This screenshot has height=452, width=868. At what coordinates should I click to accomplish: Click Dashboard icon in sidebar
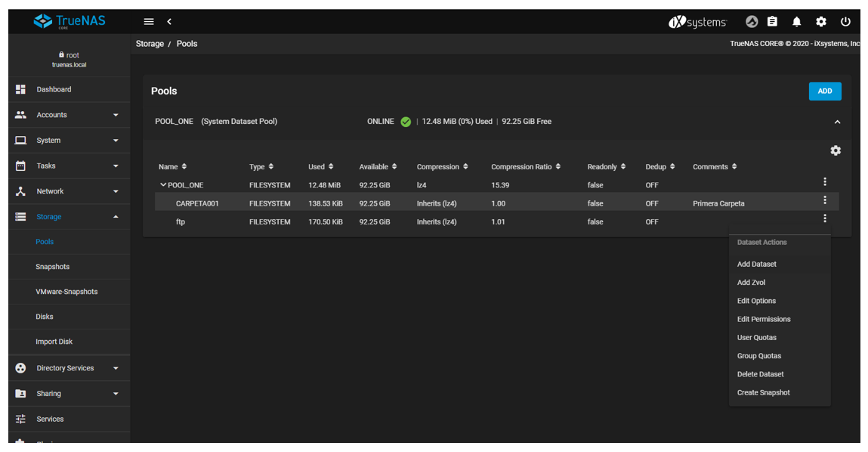coord(20,89)
